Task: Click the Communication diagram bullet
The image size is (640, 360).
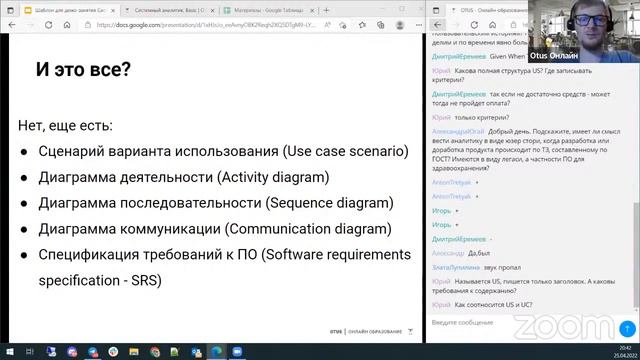Action: [215, 229]
